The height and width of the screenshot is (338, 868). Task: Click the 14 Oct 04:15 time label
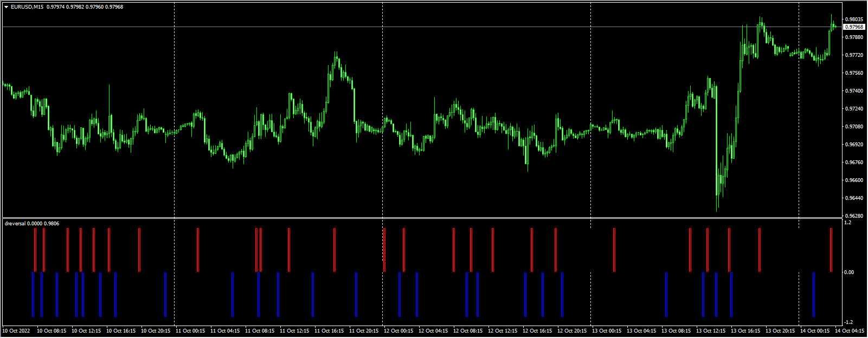(x=850, y=330)
